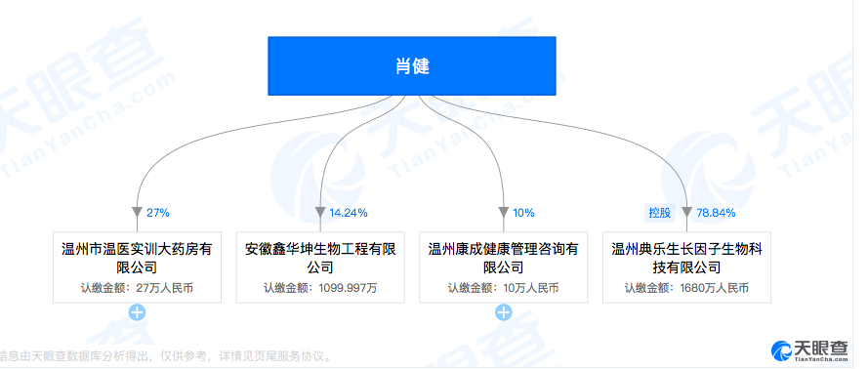The height and width of the screenshot is (369, 868).
Task: Click the 肖健 root node
Action: point(412,65)
